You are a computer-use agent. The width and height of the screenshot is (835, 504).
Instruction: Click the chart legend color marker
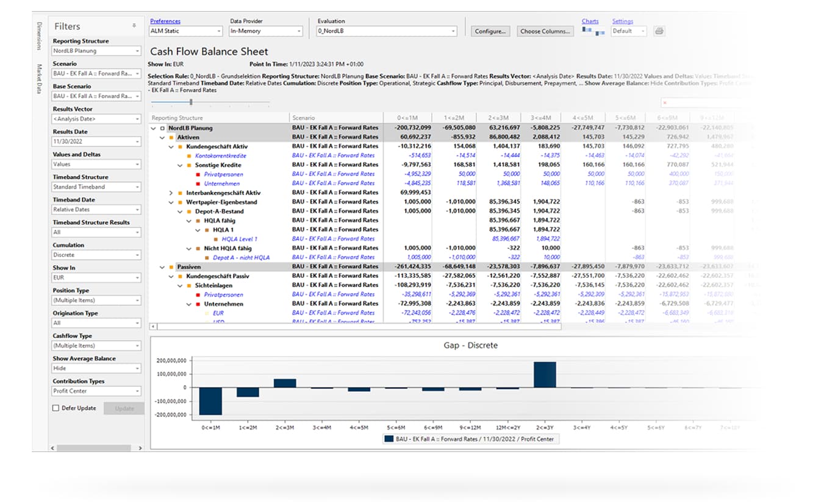(x=389, y=439)
